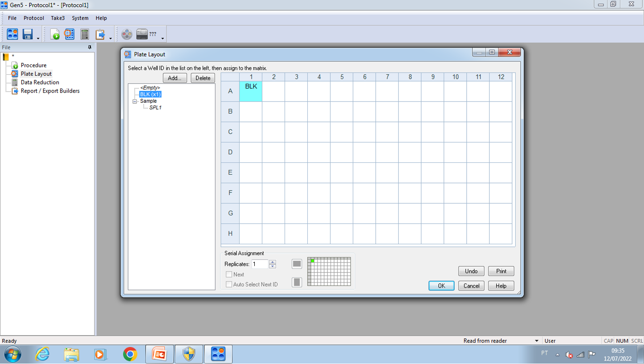The image size is (644, 364).
Task: Click the Delete button
Action: tap(203, 78)
